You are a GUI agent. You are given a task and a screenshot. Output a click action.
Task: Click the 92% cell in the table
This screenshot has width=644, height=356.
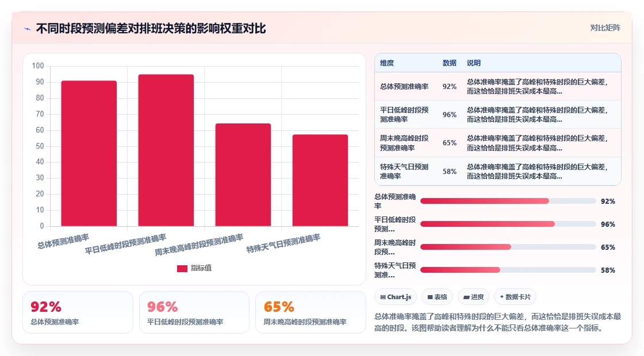(x=449, y=87)
